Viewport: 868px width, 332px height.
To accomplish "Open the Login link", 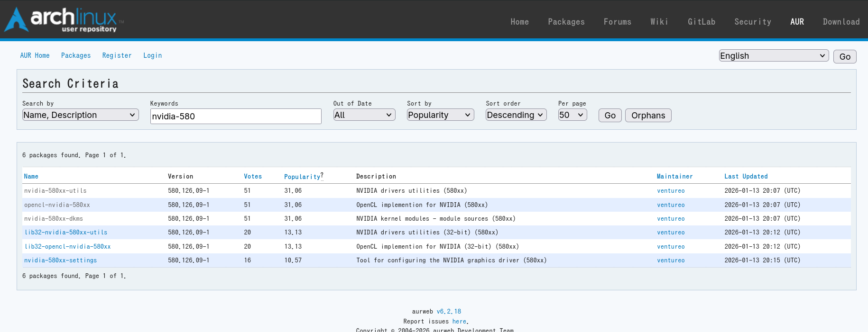I will coord(152,55).
